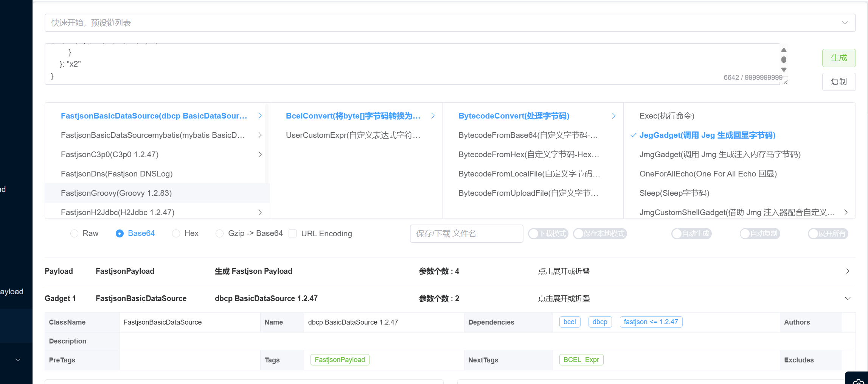Open the quick start preset chain dropdown
868x384 pixels.
click(450, 23)
